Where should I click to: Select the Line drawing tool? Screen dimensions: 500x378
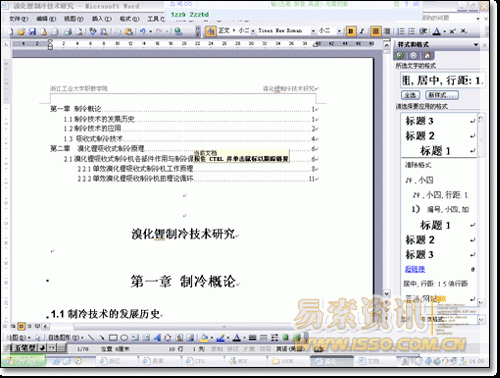[x=91, y=338]
